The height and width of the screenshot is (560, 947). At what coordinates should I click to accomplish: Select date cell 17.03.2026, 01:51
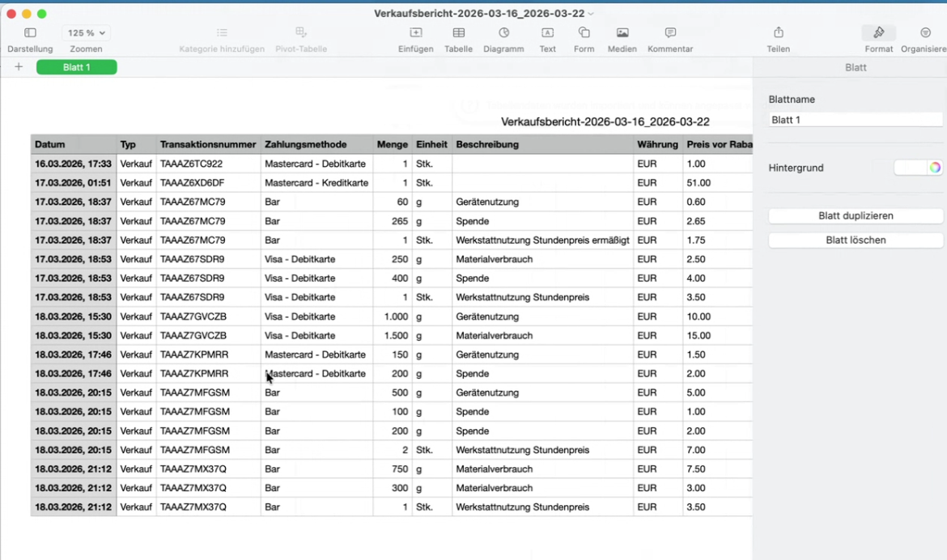[74, 182]
